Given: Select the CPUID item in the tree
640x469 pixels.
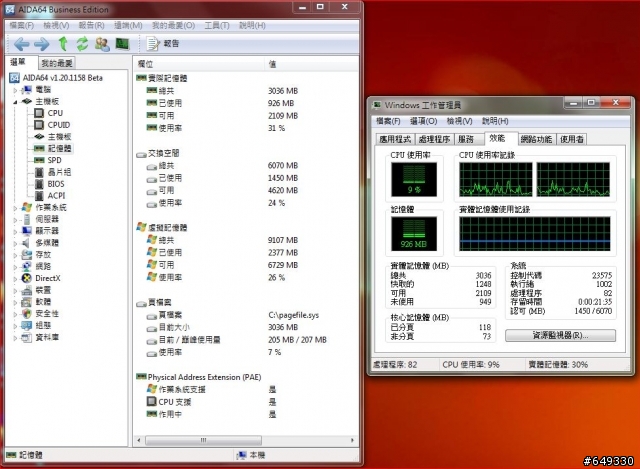Looking at the screenshot, I should click(x=59, y=125).
